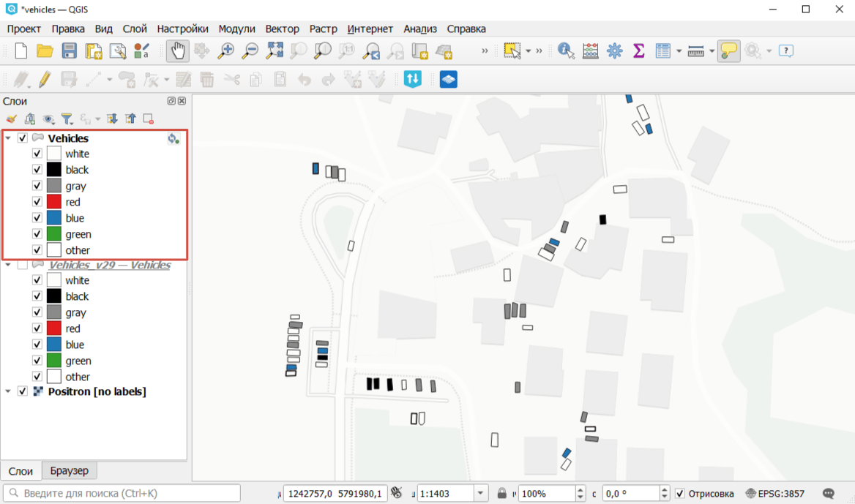Click the Save Project floppy disk icon
This screenshot has width=855, height=504.
[70, 50]
